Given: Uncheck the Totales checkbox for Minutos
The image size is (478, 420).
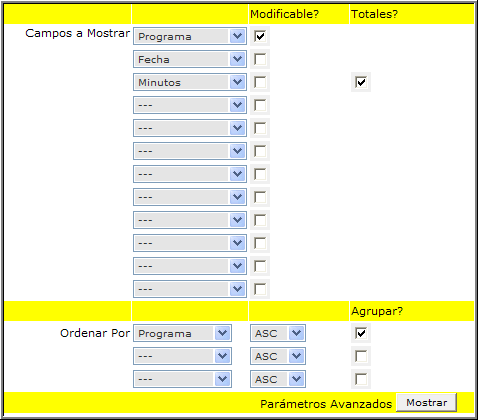Looking at the screenshot, I should [361, 82].
